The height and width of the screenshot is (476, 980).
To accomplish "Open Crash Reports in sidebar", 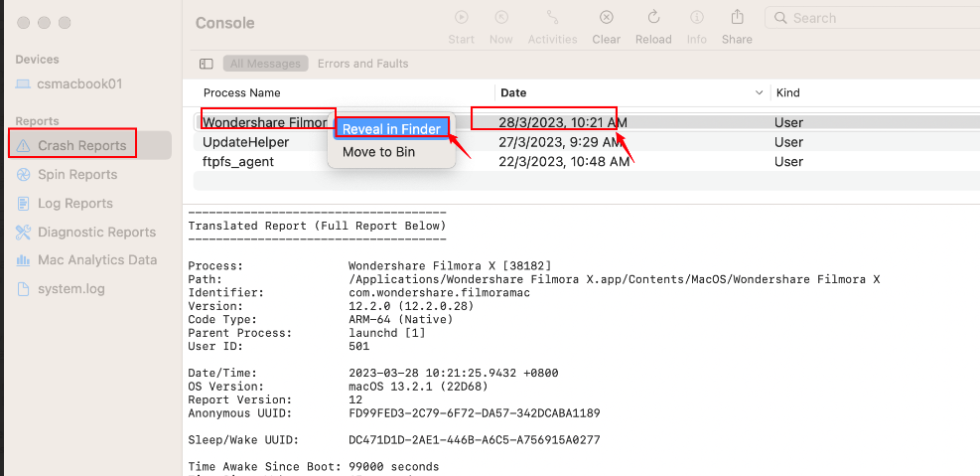I will pos(82,145).
